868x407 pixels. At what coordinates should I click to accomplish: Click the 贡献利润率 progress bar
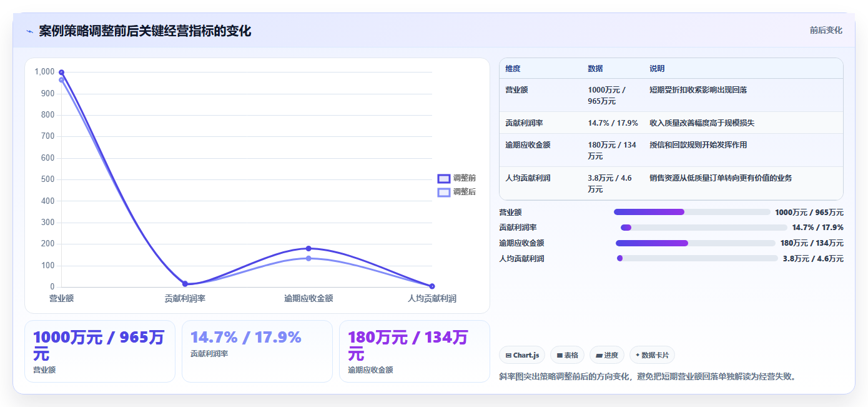704,228
